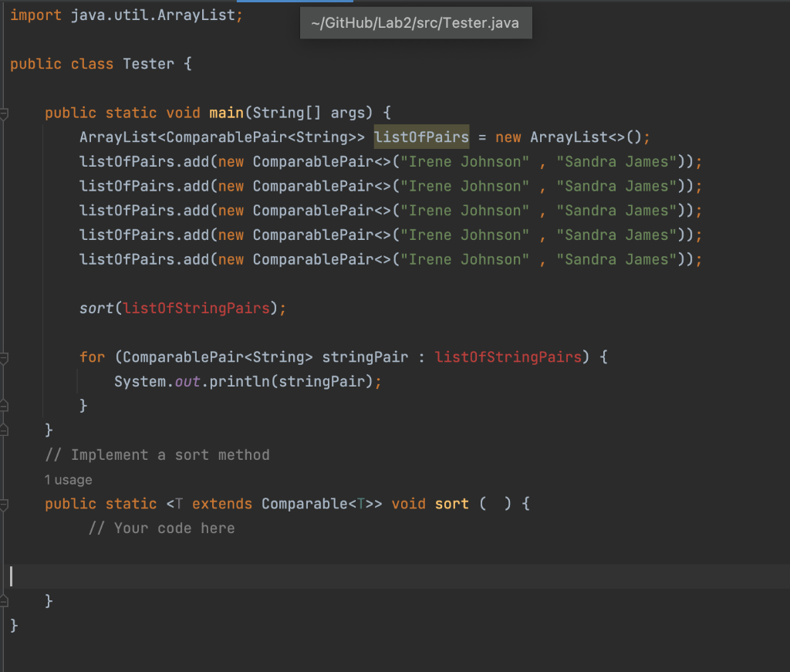
Task: Click 'ArrayList<ComparablePair<String>>' type declaration
Action: (222, 137)
